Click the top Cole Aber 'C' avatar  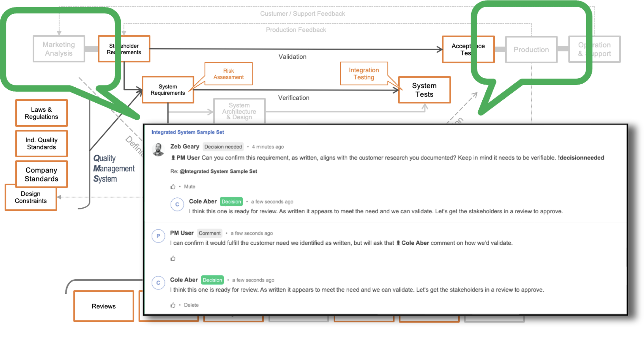pos(177,204)
